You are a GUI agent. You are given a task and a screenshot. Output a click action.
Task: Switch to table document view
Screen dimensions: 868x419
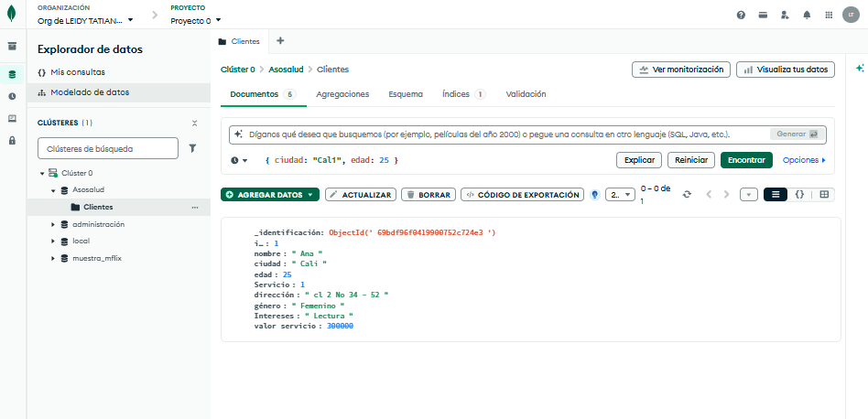[x=824, y=195]
